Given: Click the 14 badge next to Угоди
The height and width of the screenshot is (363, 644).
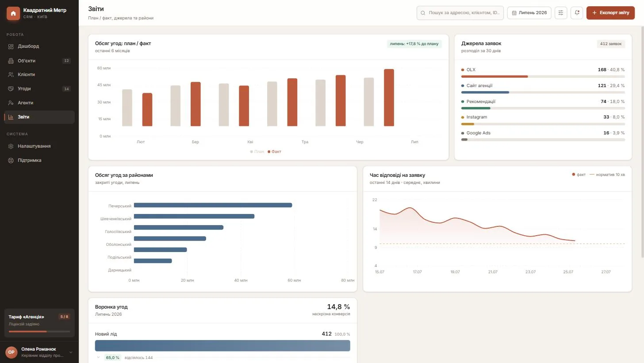Looking at the screenshot, I should (x=66, y=89).
